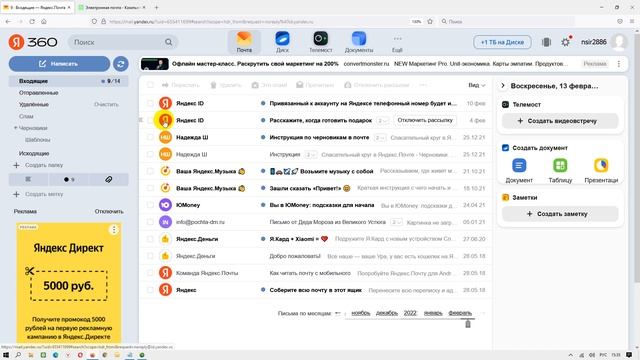Image resolution: width=640 pixels, height=360 pixels.
Task: Open Windows taskbar search
Action: click(18, 355)
